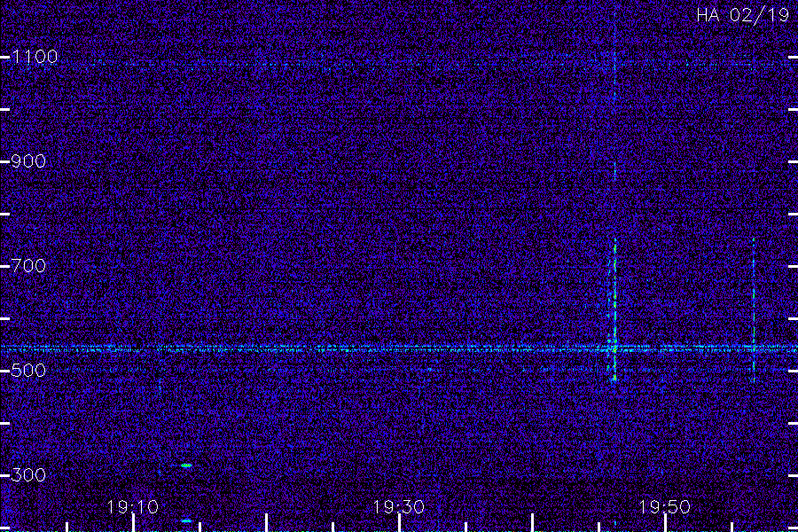Click the bright green blip just above 300
Viewport: 798px width, 532px height.
186,465
